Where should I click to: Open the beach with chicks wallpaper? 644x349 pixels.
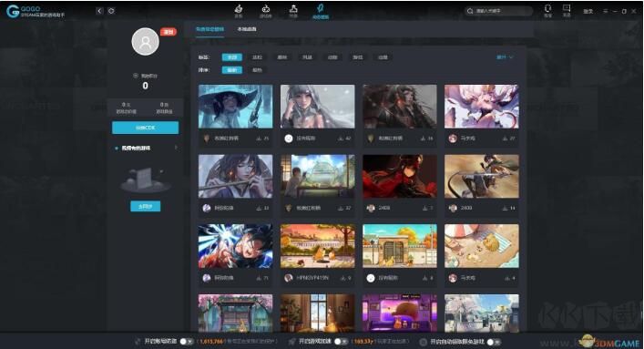click(x=481, y=246)
